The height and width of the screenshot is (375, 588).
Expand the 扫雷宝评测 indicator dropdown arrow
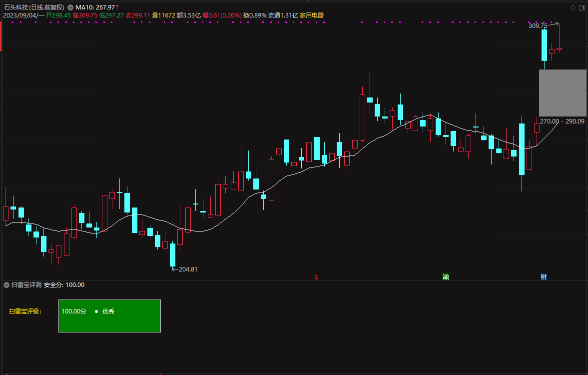(6, 285)
